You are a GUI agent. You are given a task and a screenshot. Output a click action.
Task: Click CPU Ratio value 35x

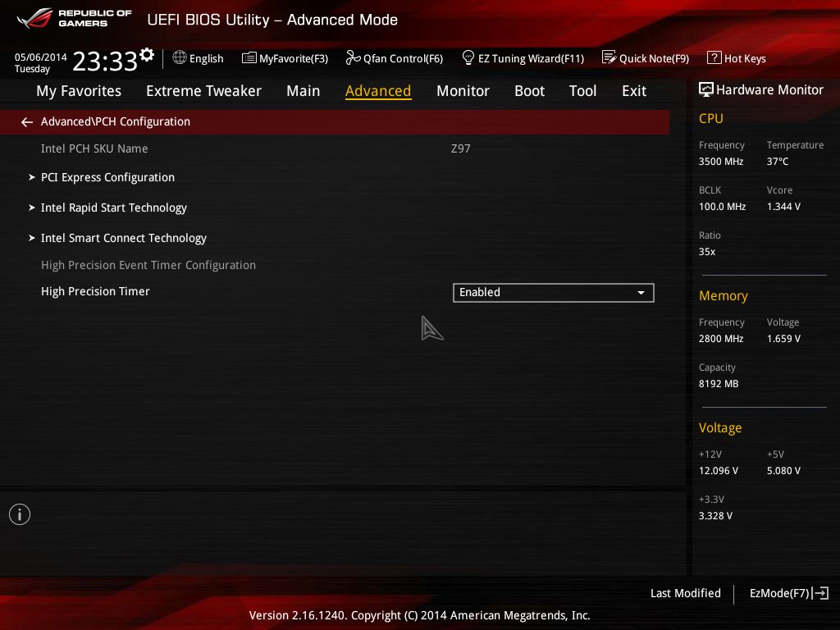click(707, 251)
